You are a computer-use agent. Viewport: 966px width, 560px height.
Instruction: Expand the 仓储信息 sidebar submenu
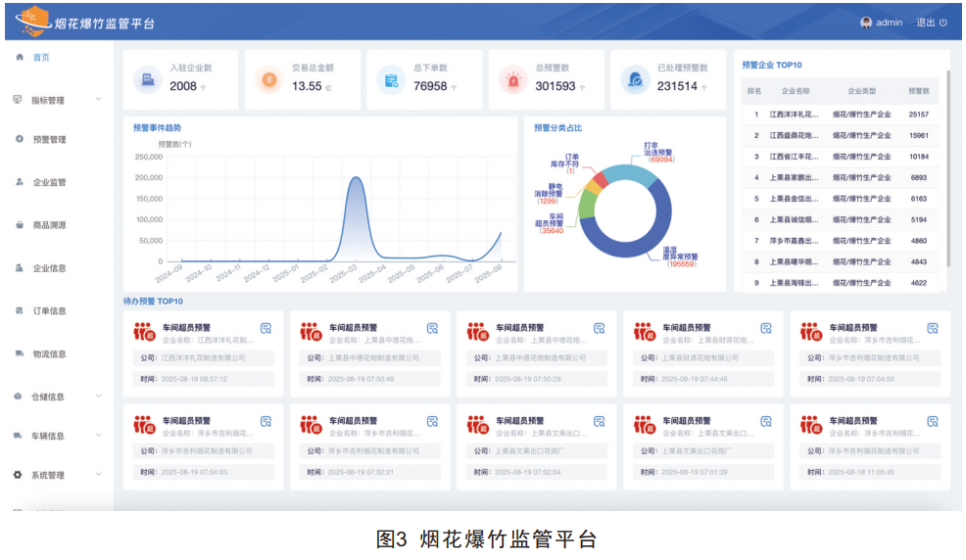tap(98, 397)
